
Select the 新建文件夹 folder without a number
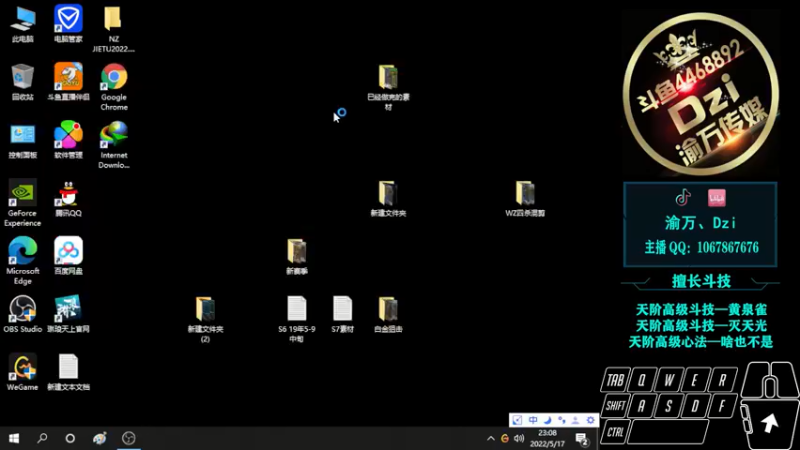click(388, 198)
